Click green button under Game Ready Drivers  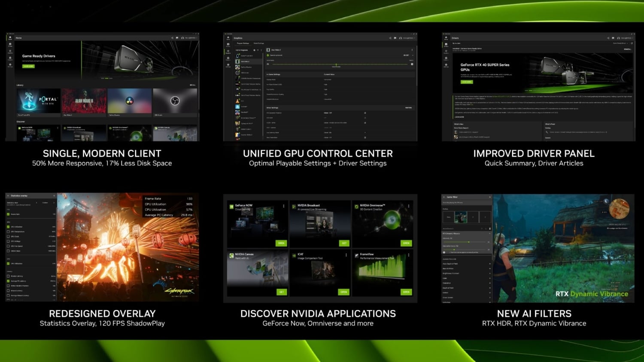(x=28, y=66)
